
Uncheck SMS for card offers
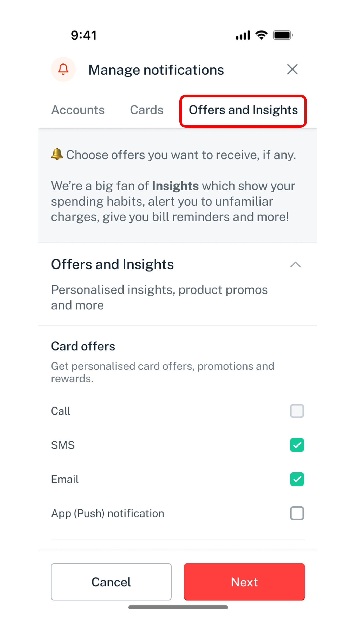[297, 445]
